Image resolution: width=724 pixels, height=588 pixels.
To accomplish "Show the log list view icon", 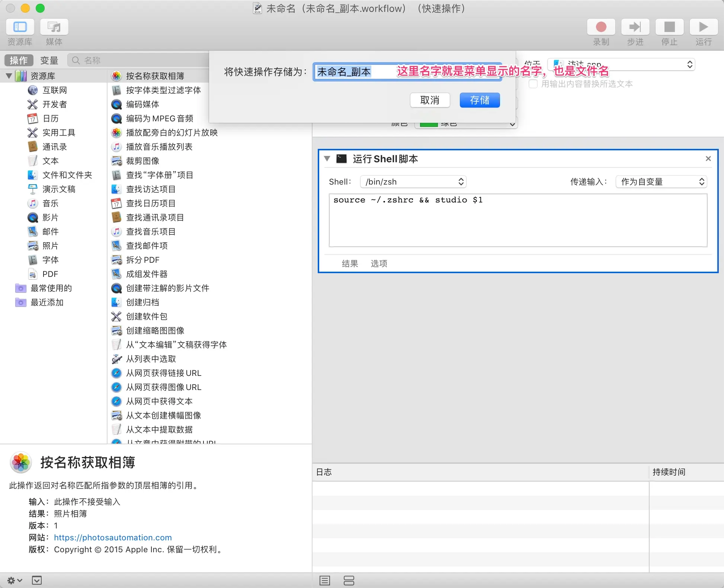I will pos(325,581).
